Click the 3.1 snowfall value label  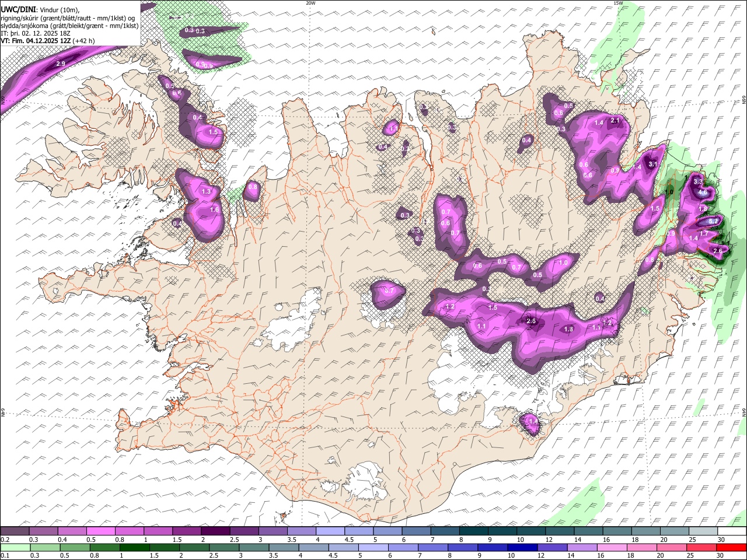653,164
